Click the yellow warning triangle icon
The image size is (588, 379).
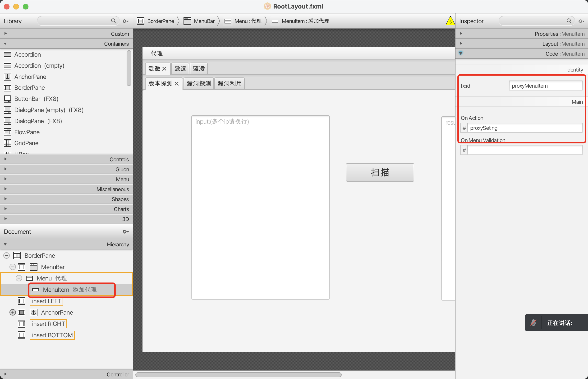[x=450, y=21]
